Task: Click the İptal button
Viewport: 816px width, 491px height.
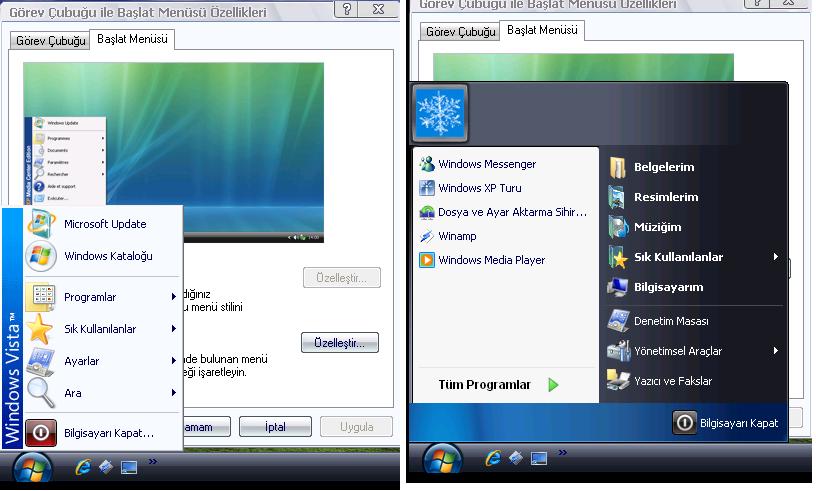Action: point(275,427)
